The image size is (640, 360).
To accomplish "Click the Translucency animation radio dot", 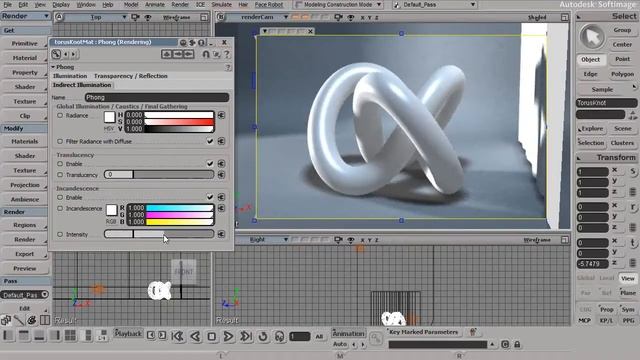I will click(60, 175).
